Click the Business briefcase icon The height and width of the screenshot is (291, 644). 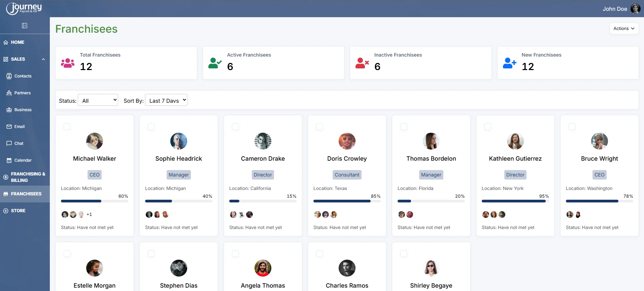pos(9,110)
